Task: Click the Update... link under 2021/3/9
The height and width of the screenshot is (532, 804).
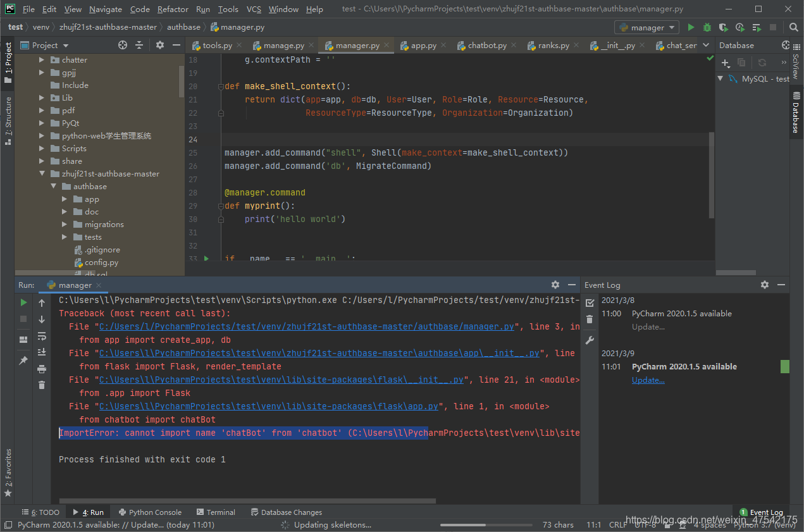Action: [x=648, y=380]
